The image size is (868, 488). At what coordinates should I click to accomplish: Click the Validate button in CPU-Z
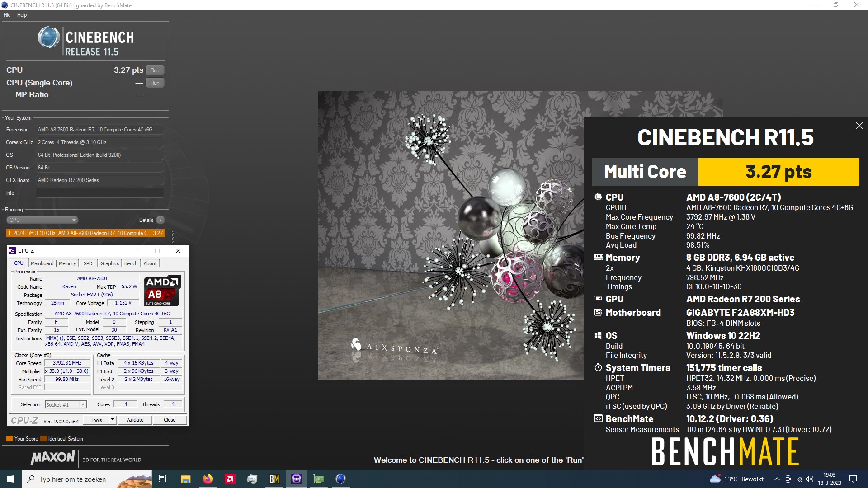pos(135,420)
